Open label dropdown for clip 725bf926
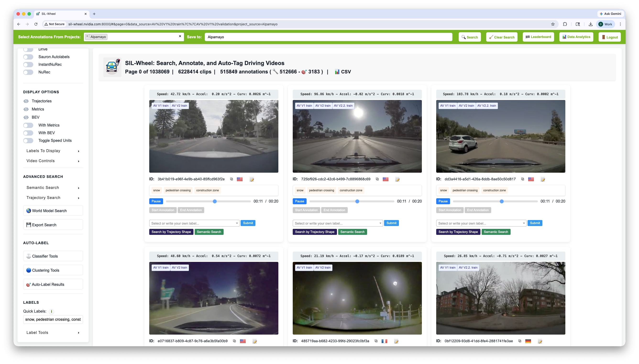Screen dimensions: 639x364 [x=338, y=223]
